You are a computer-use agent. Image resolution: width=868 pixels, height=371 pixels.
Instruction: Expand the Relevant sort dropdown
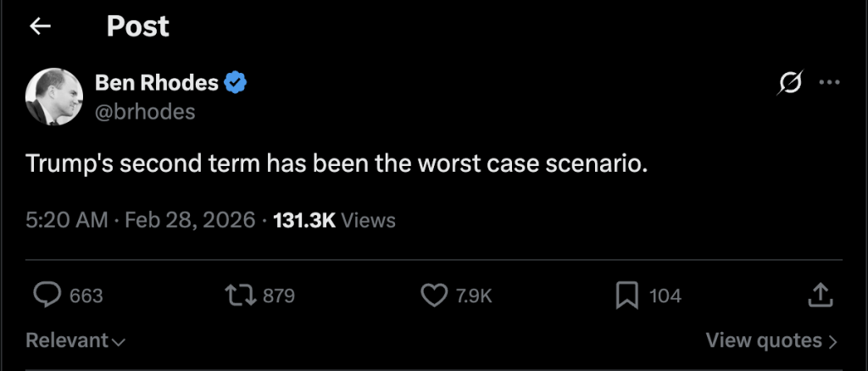(x=75, y=341)
